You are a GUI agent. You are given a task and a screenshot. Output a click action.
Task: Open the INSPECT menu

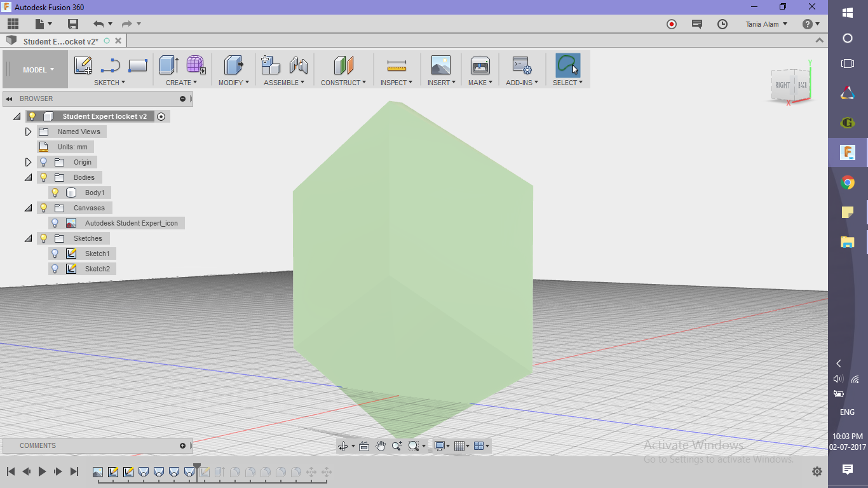tap(397, 83)
